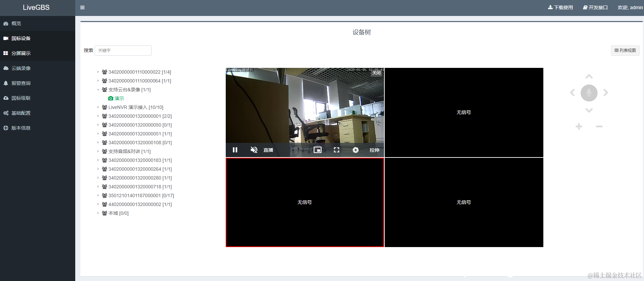
Task: Click the 直播 live label
Action: pos(268,150)
